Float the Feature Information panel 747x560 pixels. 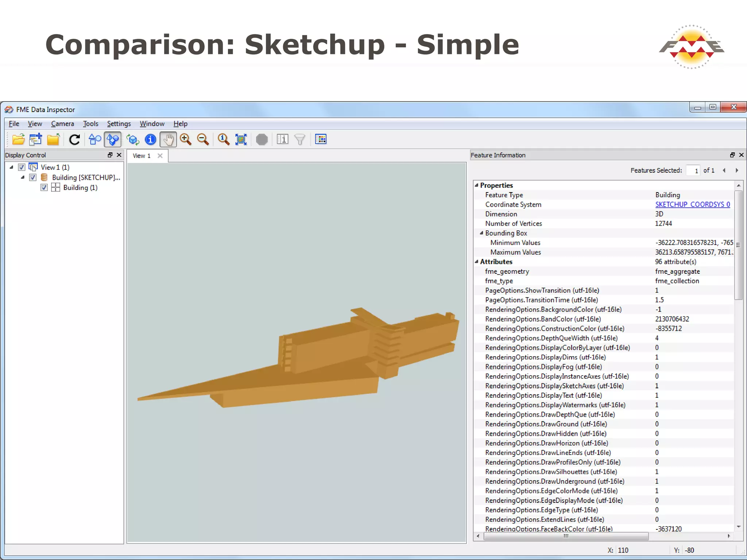point(732,155)
